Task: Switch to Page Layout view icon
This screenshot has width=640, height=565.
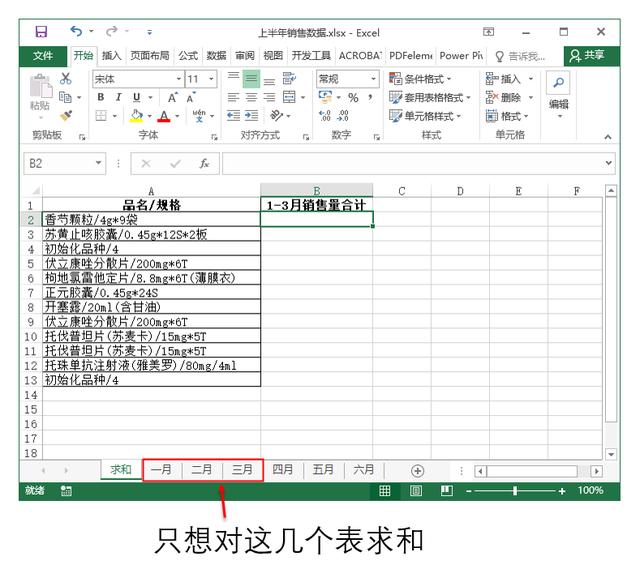Action: [x=416, y=491]
